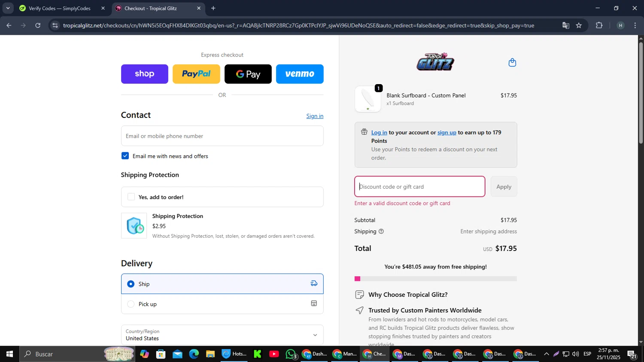Launch Microsoft Edge from the taskbar

coord(194,354)
